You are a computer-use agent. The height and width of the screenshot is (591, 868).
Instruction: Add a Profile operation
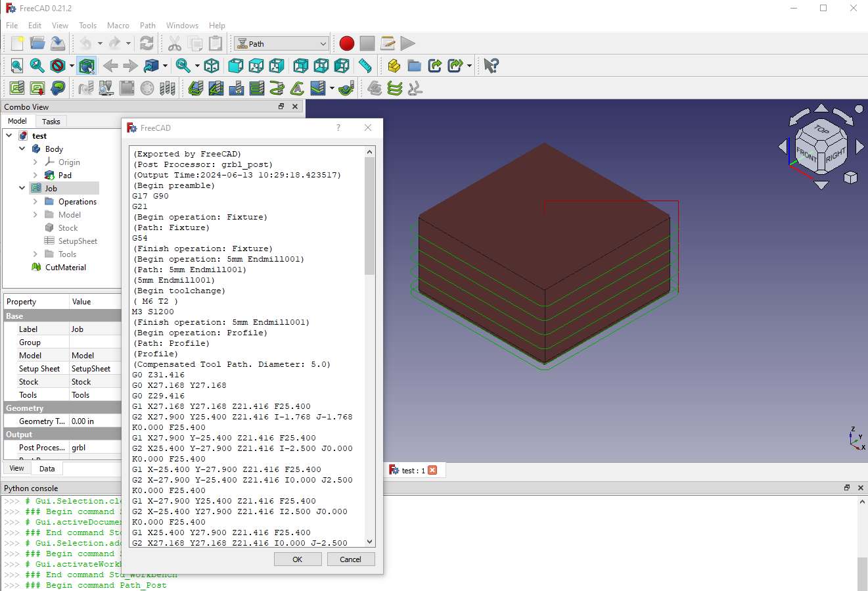pyautogui.click(x=196, y=88)
